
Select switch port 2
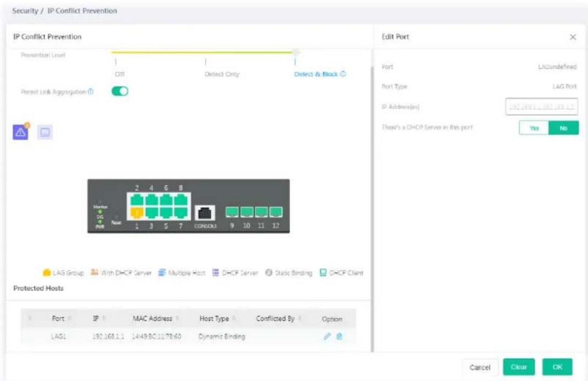137,200
